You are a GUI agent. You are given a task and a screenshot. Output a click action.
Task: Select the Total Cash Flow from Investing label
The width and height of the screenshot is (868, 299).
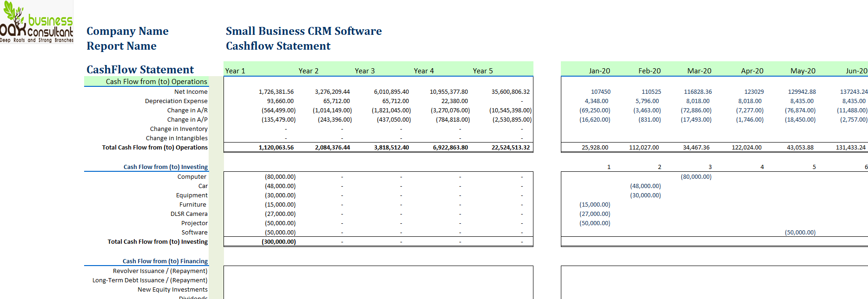[158, 242]
